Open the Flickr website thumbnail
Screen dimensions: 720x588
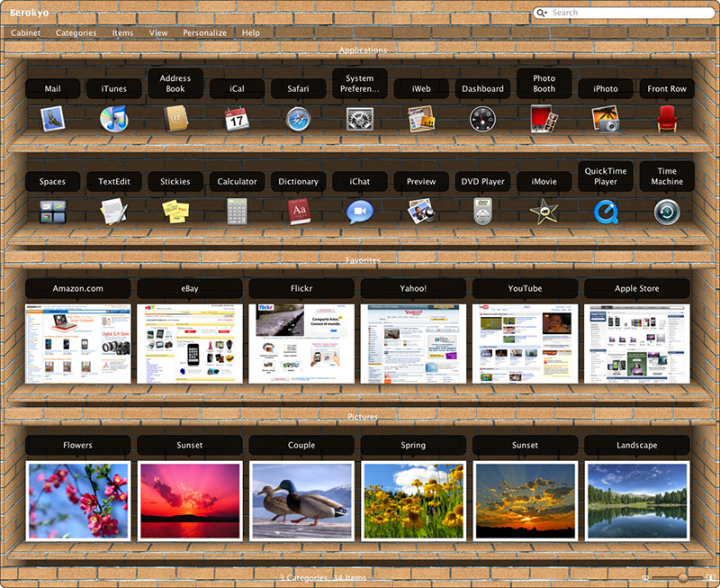coord(301,344)
